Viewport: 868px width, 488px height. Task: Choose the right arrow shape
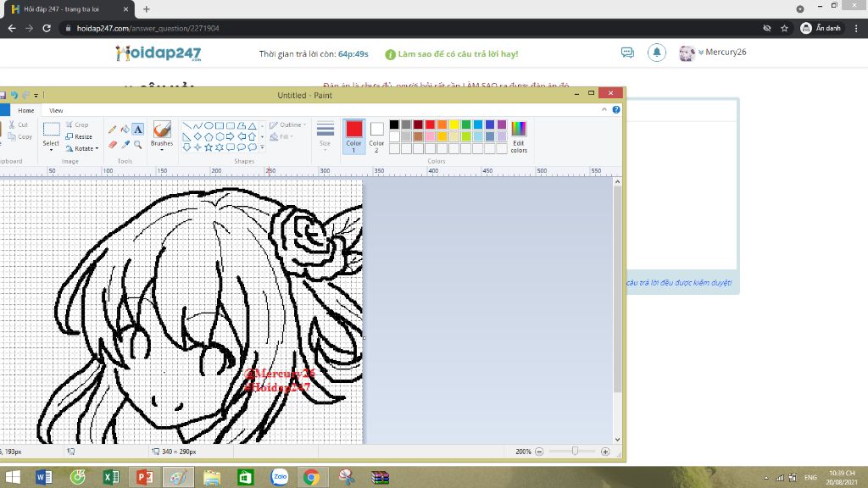(x=231, y=136)
